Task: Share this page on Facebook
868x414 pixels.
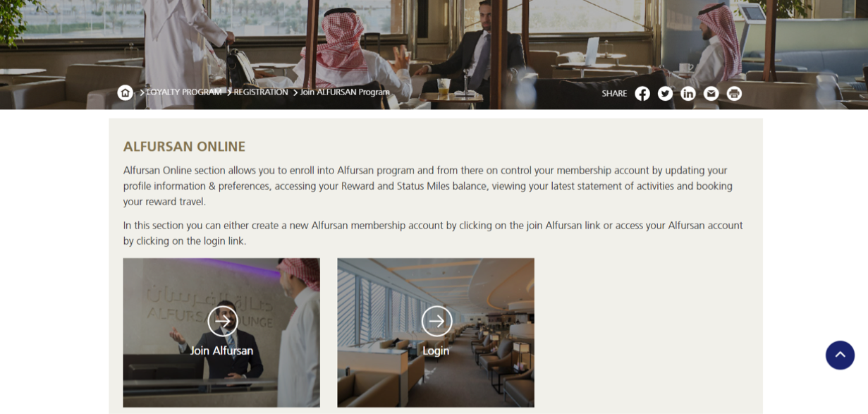Action: tap(642, 93)
